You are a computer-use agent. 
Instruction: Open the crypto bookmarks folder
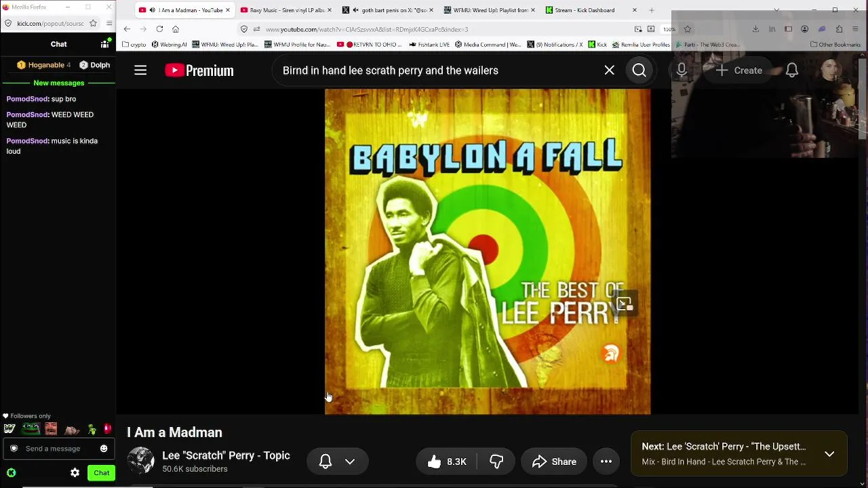[134, 45]
